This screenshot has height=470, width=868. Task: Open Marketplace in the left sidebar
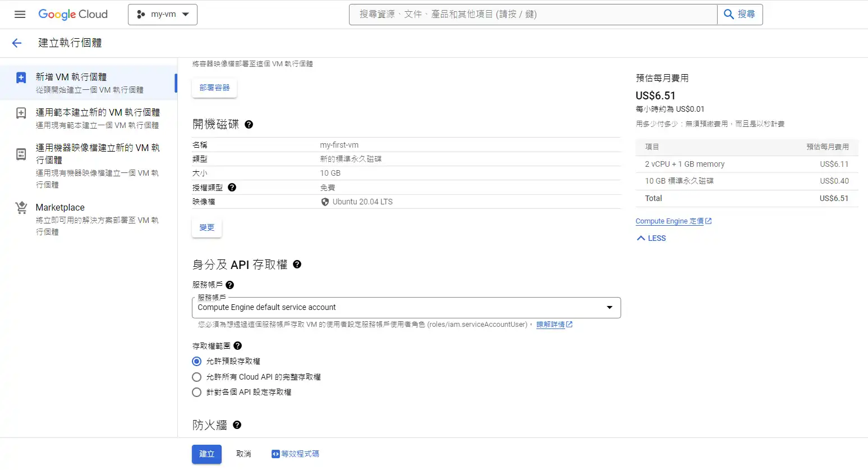(x=60, y=208)
